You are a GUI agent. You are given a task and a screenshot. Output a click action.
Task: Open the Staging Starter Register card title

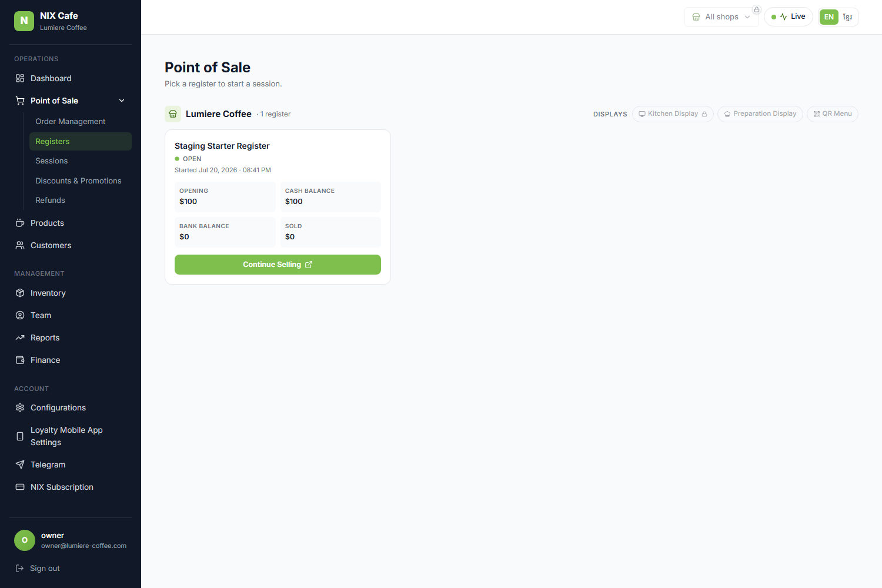[x=222, y=146]
